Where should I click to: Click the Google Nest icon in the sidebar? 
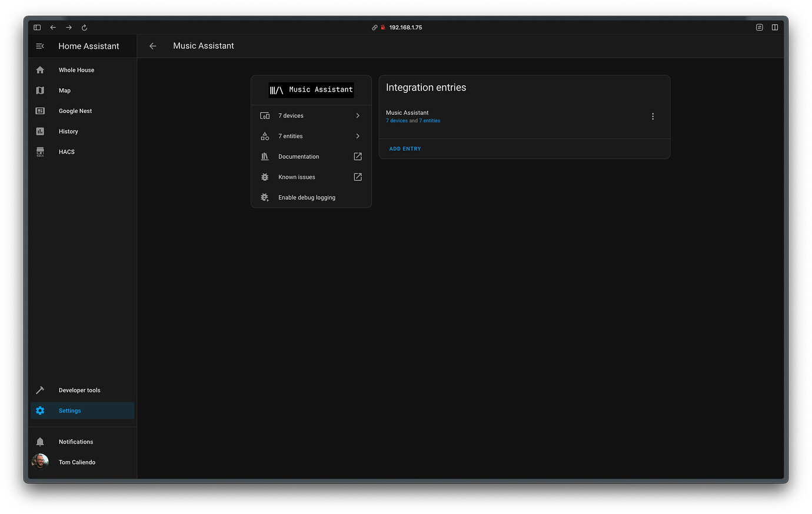(40, 111)
